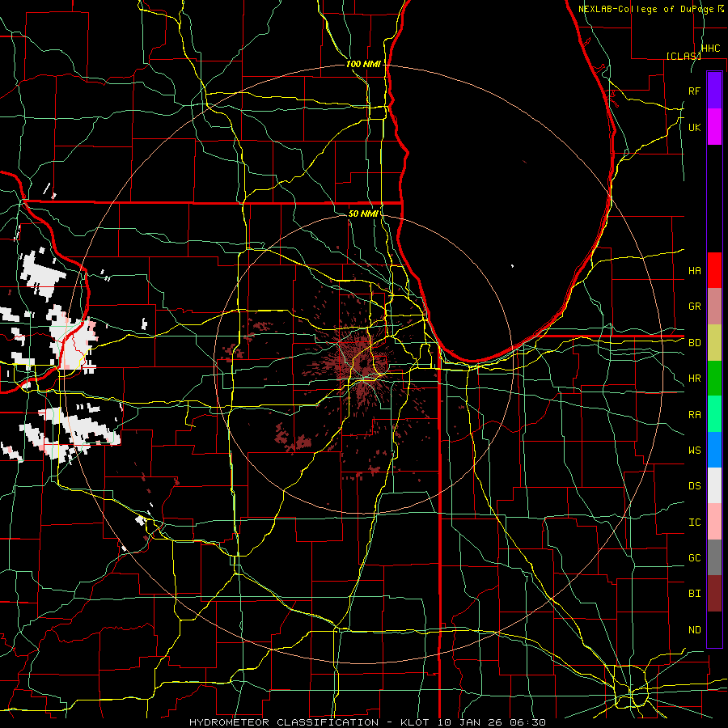Click the HA legend label
The height and width of the screenshot is (728, 728).
pos(694,270)
